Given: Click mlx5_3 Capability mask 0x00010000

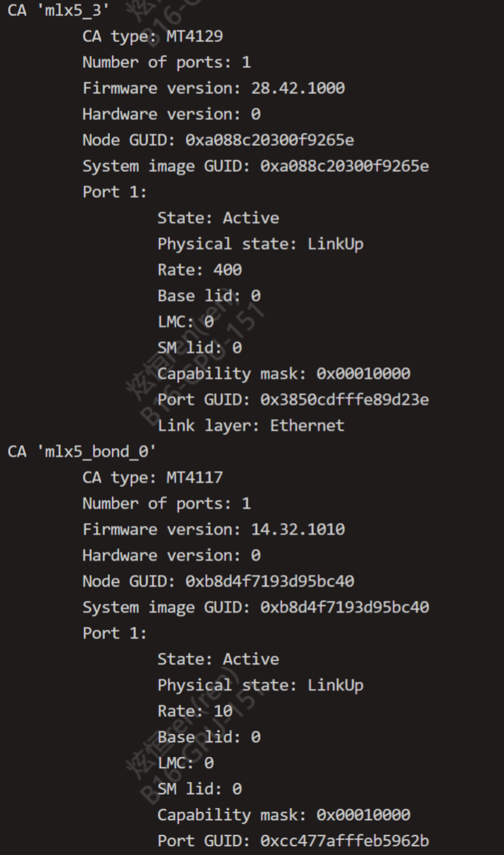Looking at the screenshot, I should point(284,374).
